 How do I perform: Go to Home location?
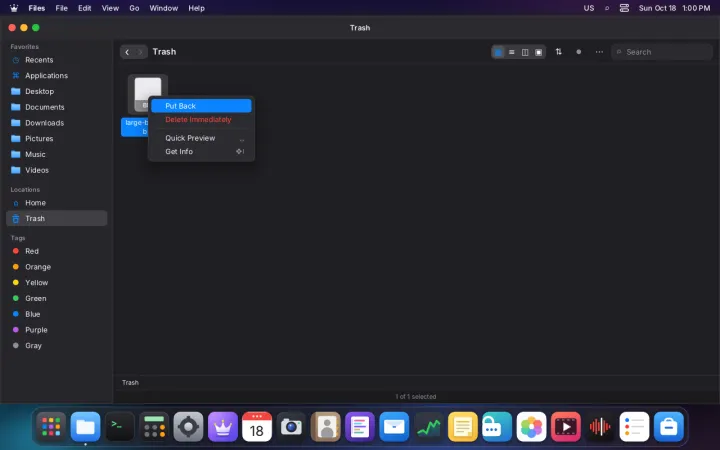click(x=56, y=203)
